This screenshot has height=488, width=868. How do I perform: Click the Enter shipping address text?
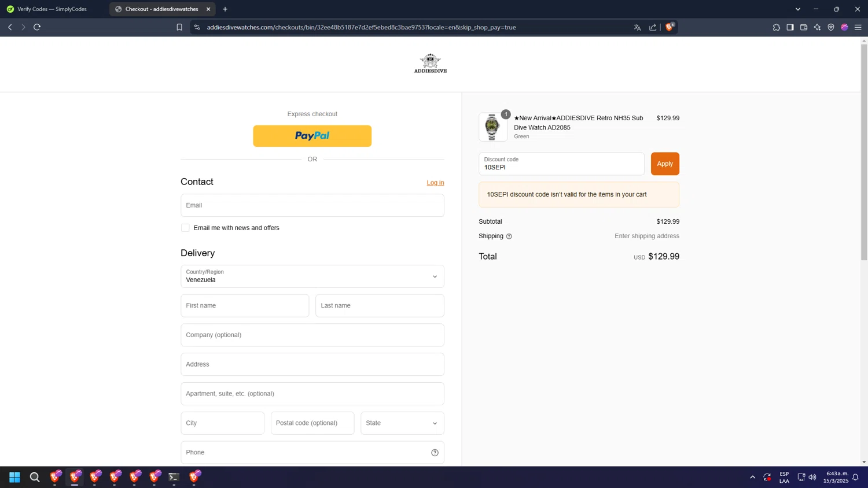coord(647,236)
